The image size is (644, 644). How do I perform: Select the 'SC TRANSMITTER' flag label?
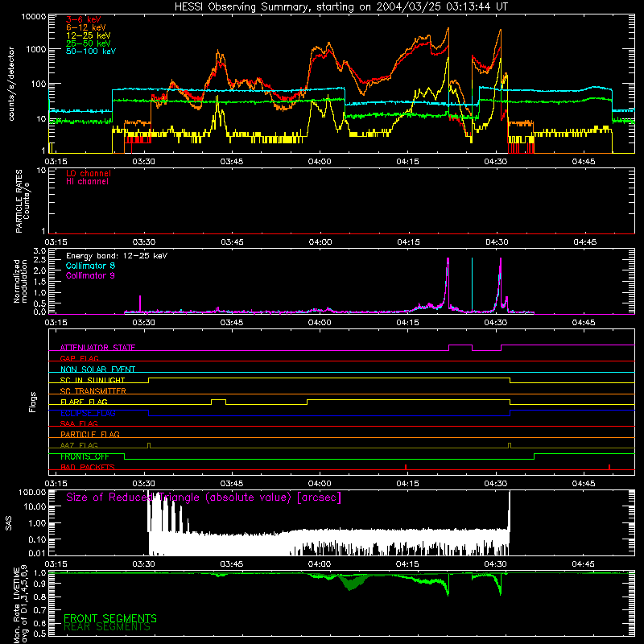pyautogui.click(x=93, y=390)
